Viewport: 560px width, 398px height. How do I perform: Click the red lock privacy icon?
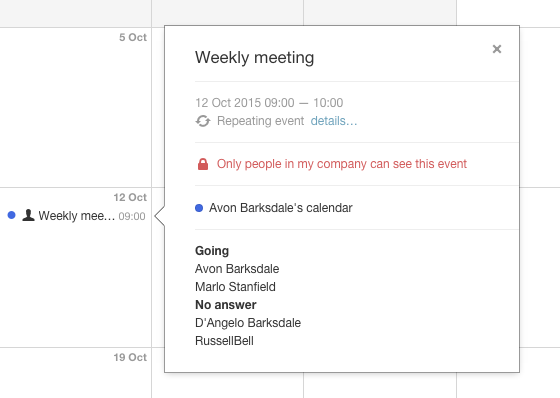[203, 164]
